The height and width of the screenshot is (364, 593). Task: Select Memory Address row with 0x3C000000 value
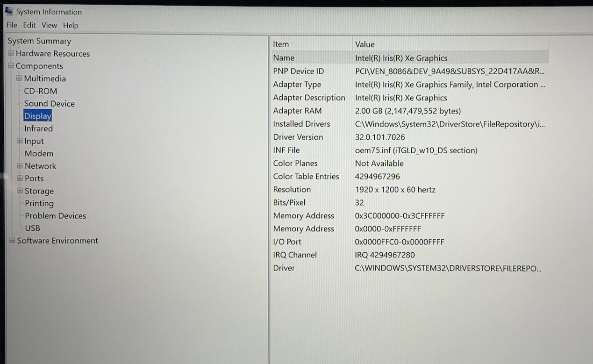click(x=410, y=215)
